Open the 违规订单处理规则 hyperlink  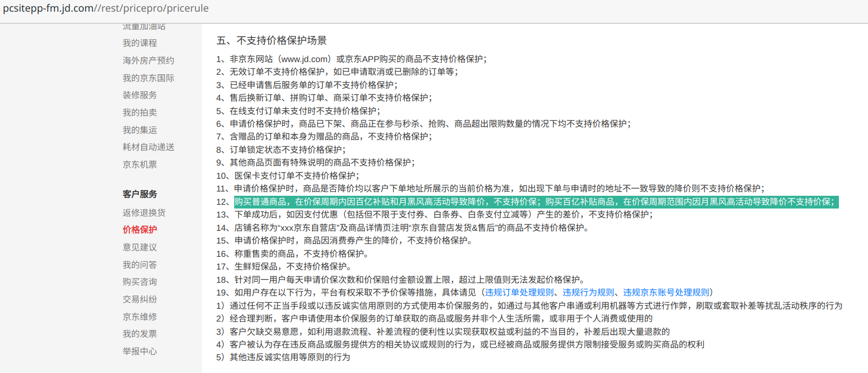(x=519, y=292)
